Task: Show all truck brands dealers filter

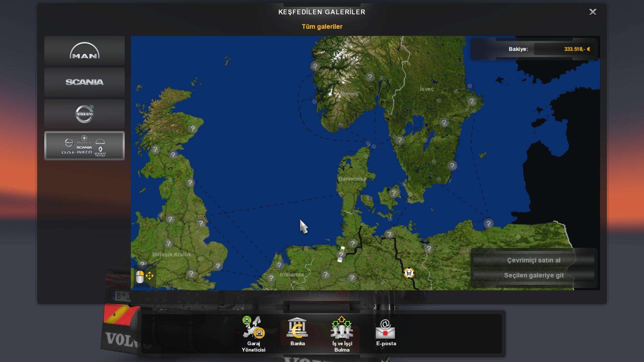Action: click(84, 146)
